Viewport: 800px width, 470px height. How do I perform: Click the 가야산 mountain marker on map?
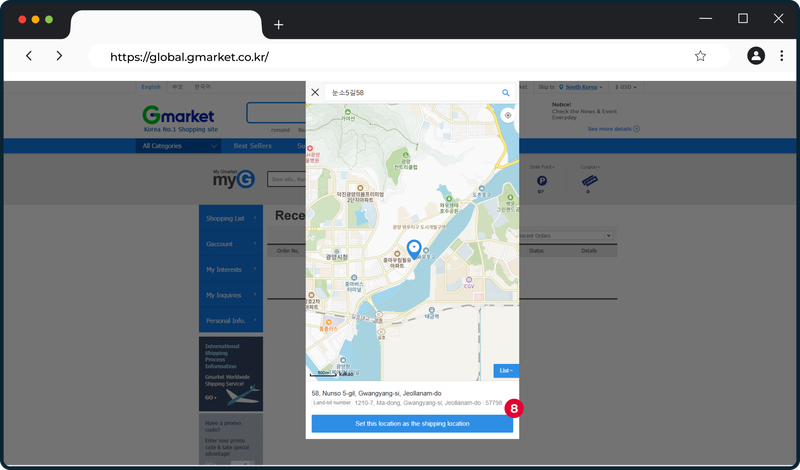[x=348, y=114]
